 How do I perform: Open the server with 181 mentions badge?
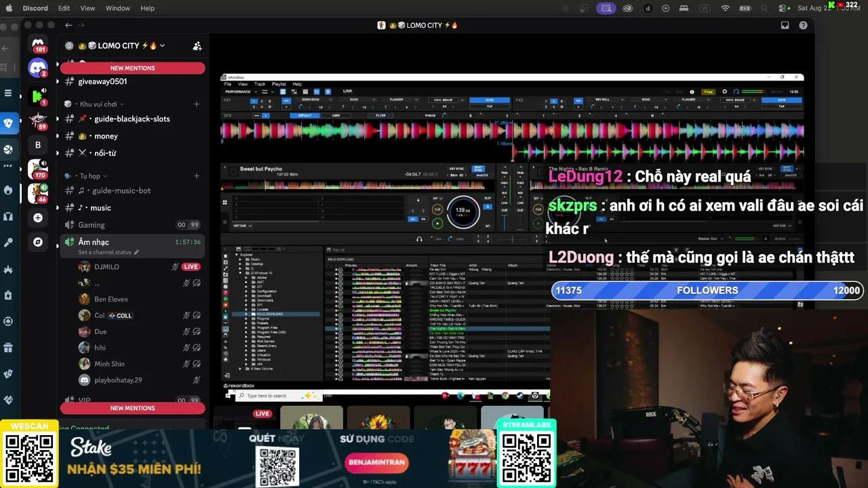pos(38,44)
